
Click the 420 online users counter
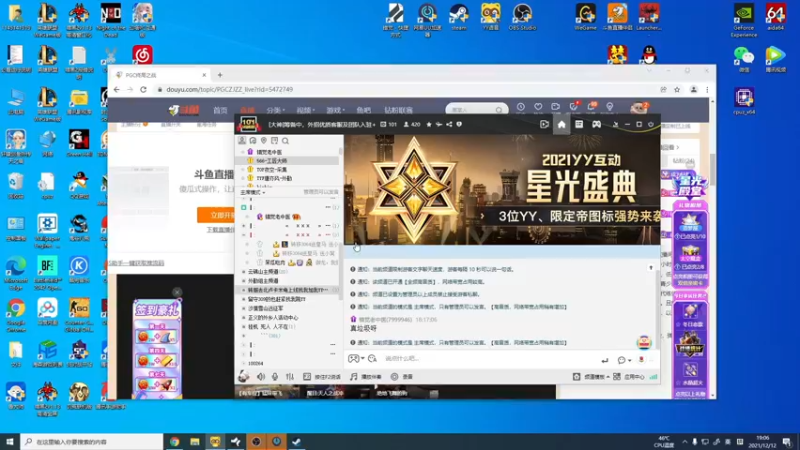[x=412, y=124]
